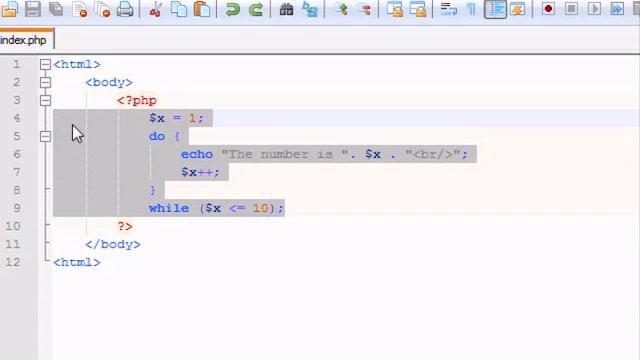This screenshot has width=640, height=360.
Task: Collapse the body fold on line 2
Action: [45, 82]
